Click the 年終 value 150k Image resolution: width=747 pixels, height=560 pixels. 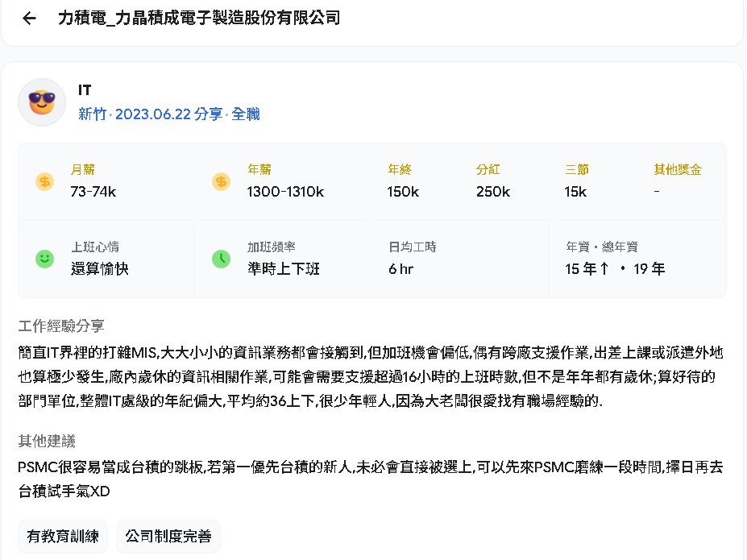pos(403,192)
